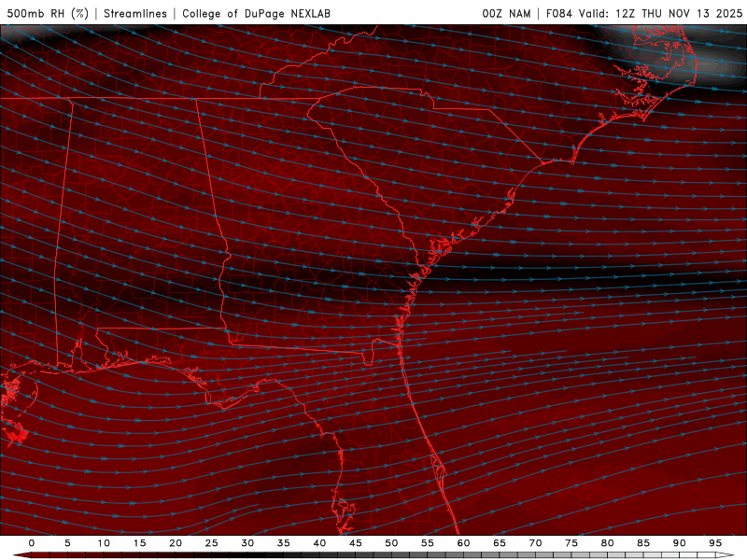Click the "70" label on the color scale
Image resolution: width=747 pixels, height=560 pixels.
[535, 543]
